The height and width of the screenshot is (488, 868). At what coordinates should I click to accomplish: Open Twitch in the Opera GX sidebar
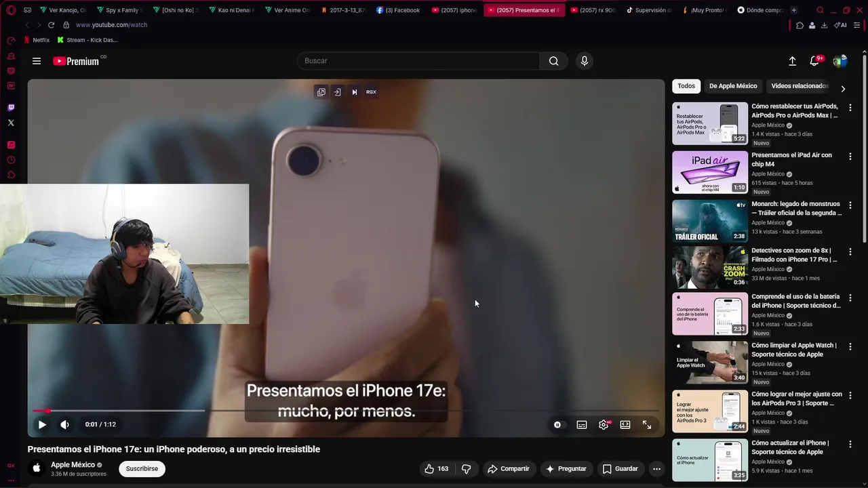11,108
